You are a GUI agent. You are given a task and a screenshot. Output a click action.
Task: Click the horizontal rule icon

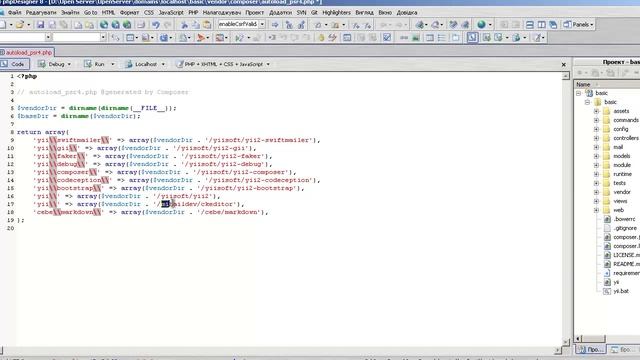point(404,38)
